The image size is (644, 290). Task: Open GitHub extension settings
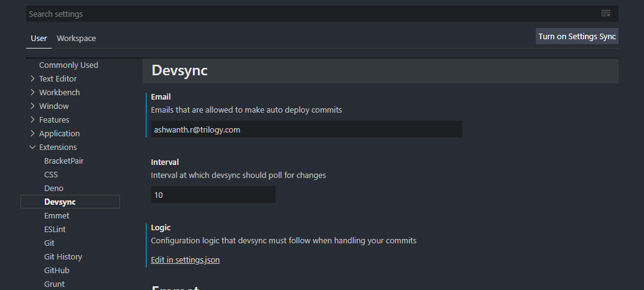click(57, 270)
